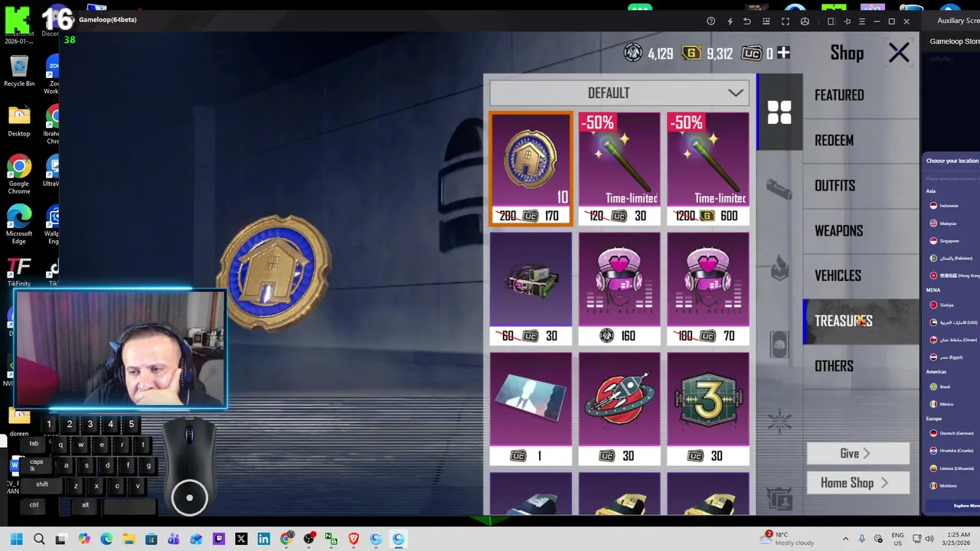Select the rocket planet item priced 30 UC
Image resolution: width=980 pixels, height=551 pixels.
[619, 409]
